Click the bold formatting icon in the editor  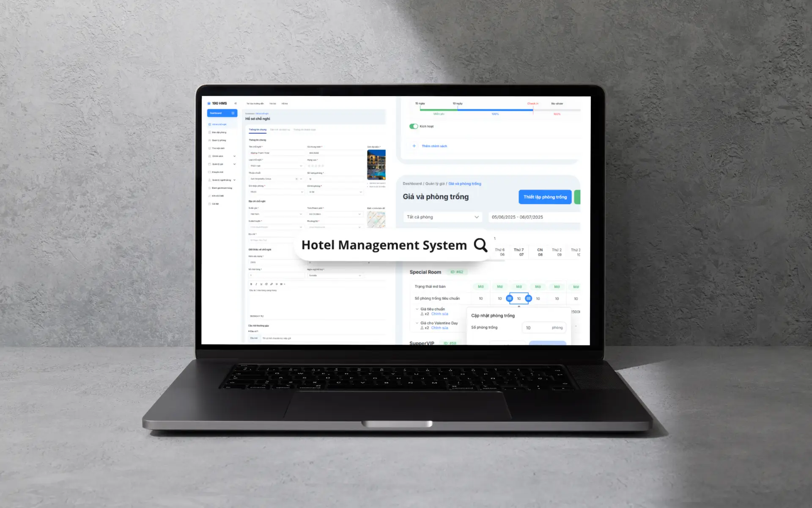click(251, 284)
